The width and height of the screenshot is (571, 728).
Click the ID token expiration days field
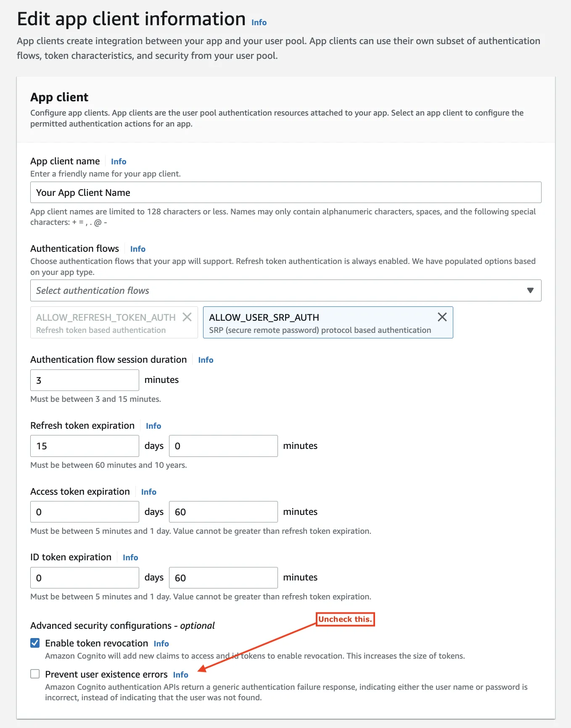(x=85, y=578)
